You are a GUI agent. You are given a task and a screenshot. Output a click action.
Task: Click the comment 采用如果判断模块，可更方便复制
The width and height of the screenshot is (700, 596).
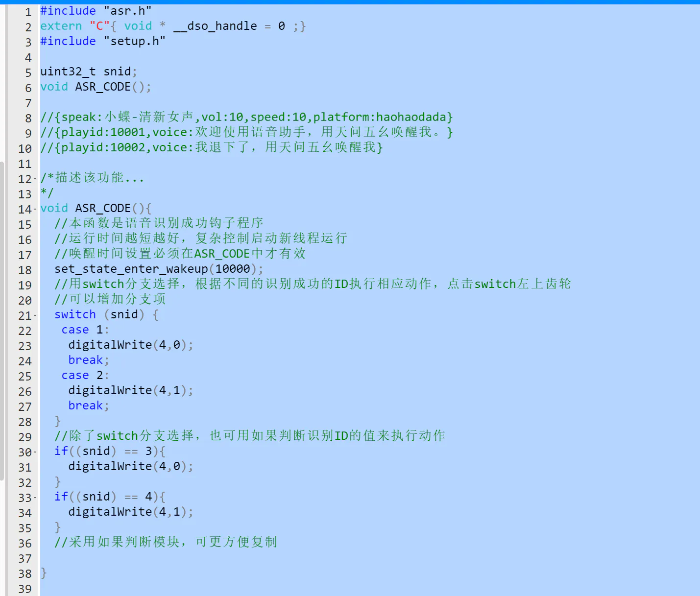tap(166, 542)
